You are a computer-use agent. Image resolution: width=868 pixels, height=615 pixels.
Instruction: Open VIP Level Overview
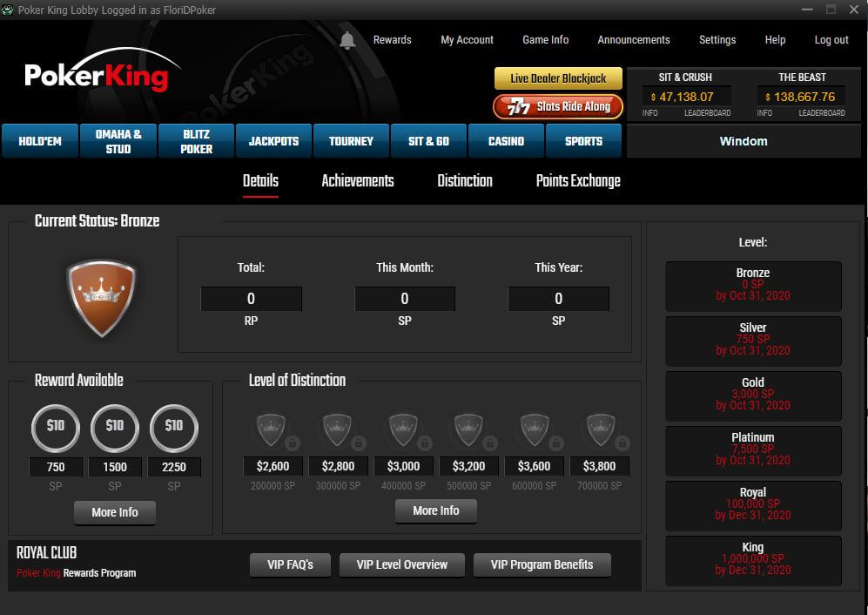tap(402, 564)
